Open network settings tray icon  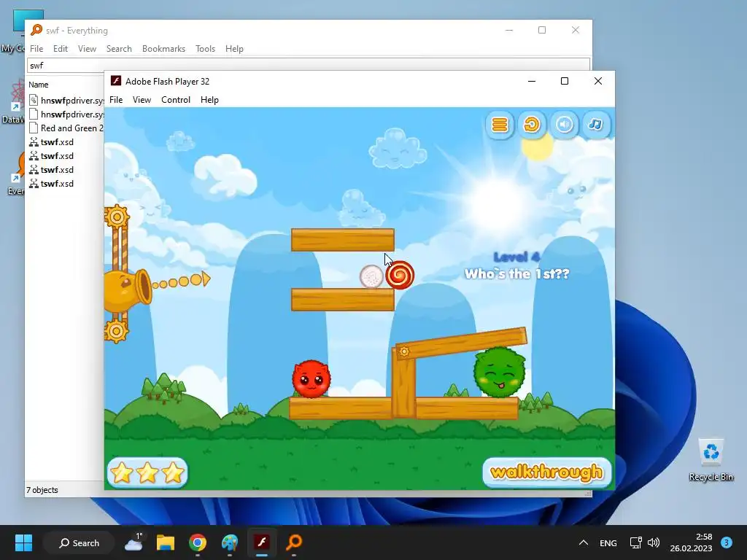tap(636, 542)
